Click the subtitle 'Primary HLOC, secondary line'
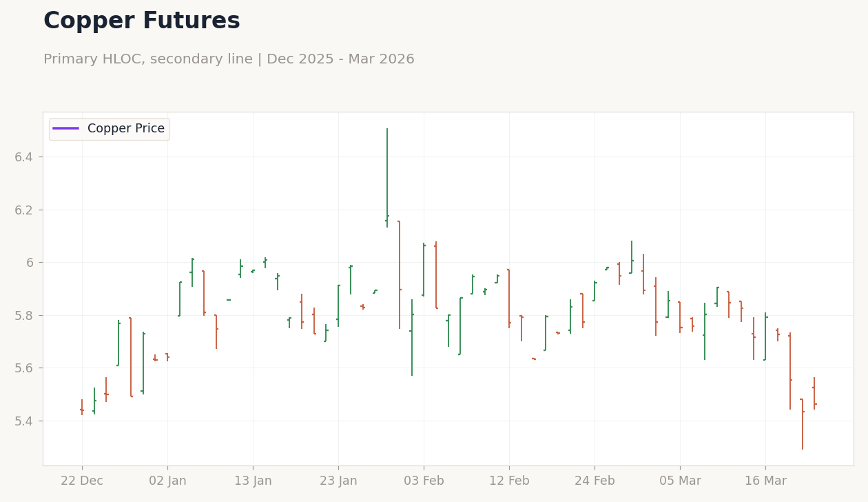The width and height of the screenshot is (868, 502). pos(147,59)
